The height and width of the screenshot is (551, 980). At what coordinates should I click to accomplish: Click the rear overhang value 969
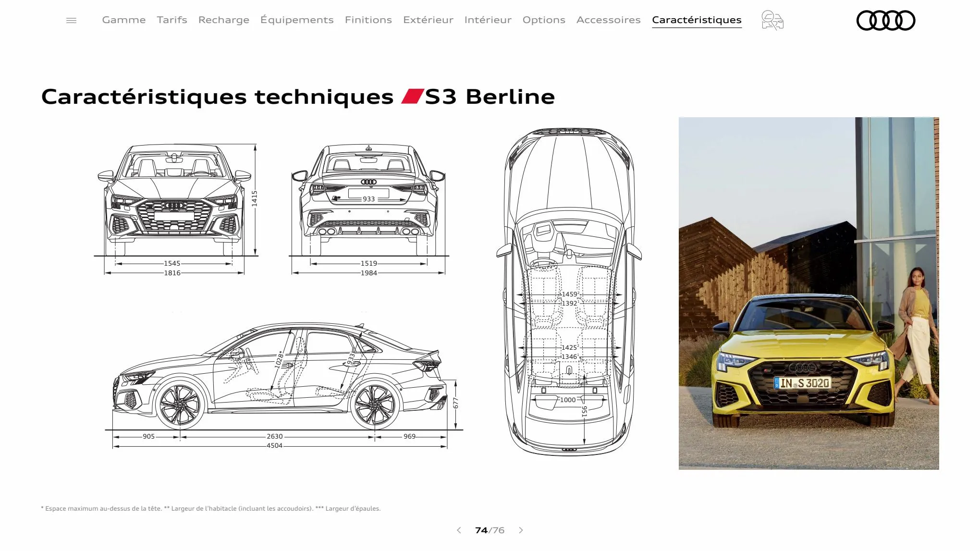point(410,436)
